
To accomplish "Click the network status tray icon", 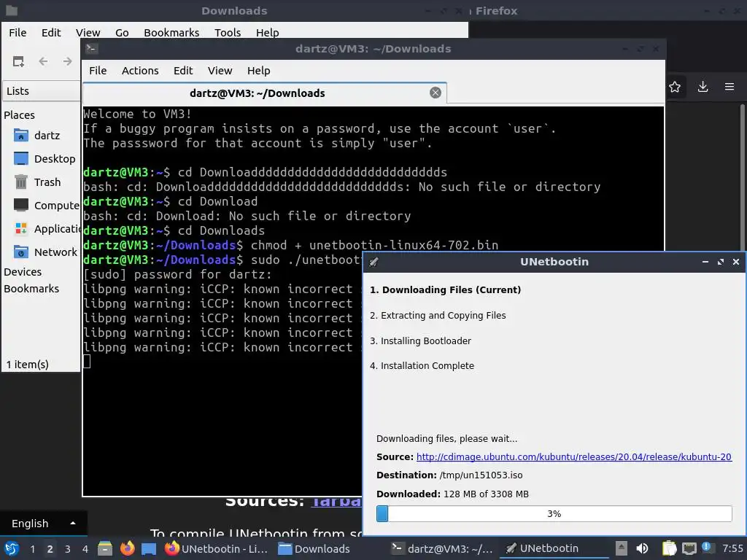I will coord(689,548).
